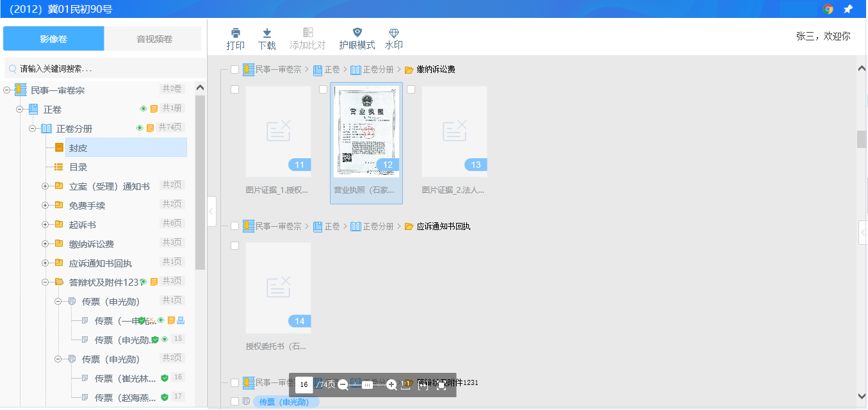Click the 应诉通知书回执 folder icon in breadcrumb
868x410 pixels.
[409, 226]
